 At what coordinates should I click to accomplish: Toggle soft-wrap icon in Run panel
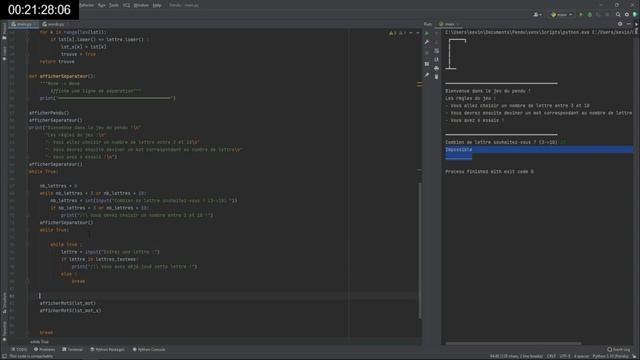(436, 51)
